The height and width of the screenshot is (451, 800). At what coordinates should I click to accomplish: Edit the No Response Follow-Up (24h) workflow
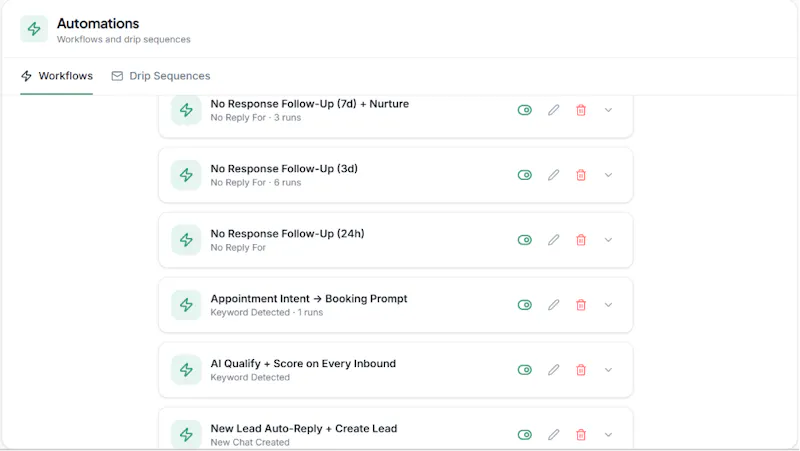click(x=554, y=240)
